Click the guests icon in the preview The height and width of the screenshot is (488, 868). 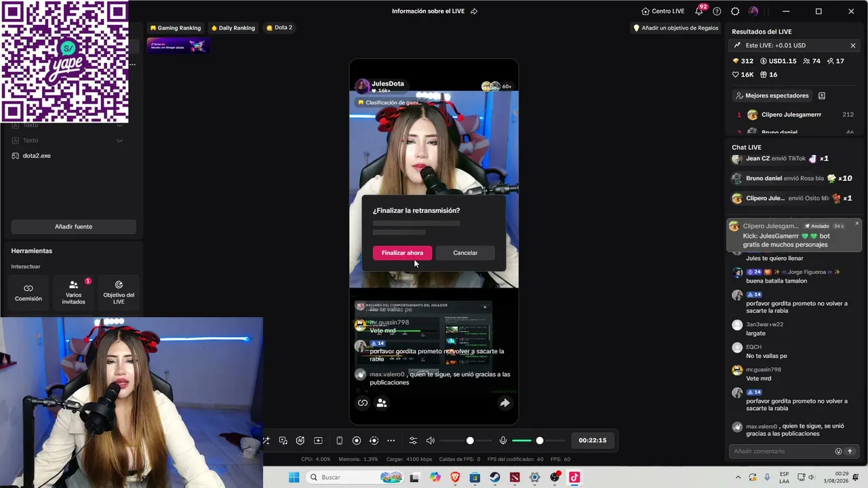[x=382, y=403]
